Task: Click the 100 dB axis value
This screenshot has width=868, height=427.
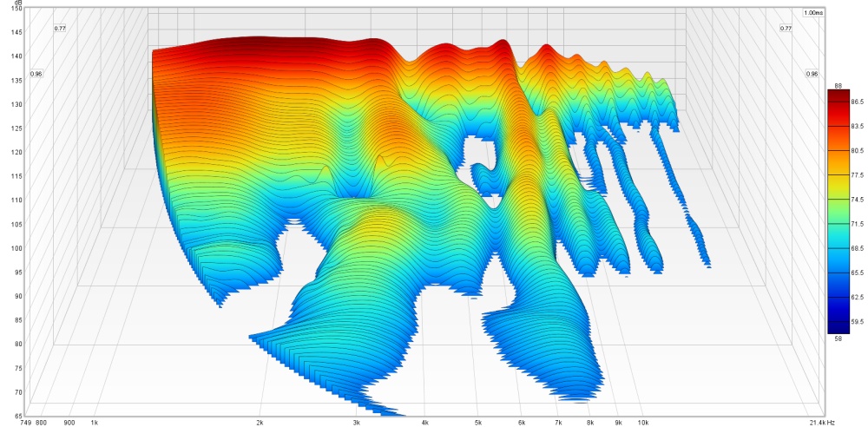Action: 16,248
